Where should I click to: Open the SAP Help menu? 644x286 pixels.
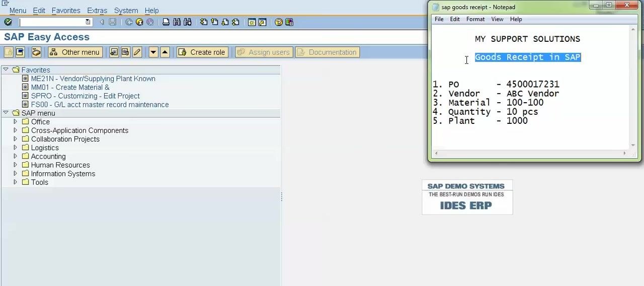point(151,11)
